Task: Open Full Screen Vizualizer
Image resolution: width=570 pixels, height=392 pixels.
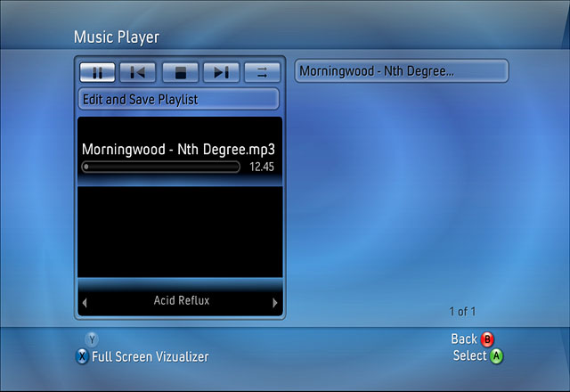Action: coord(151,356)
